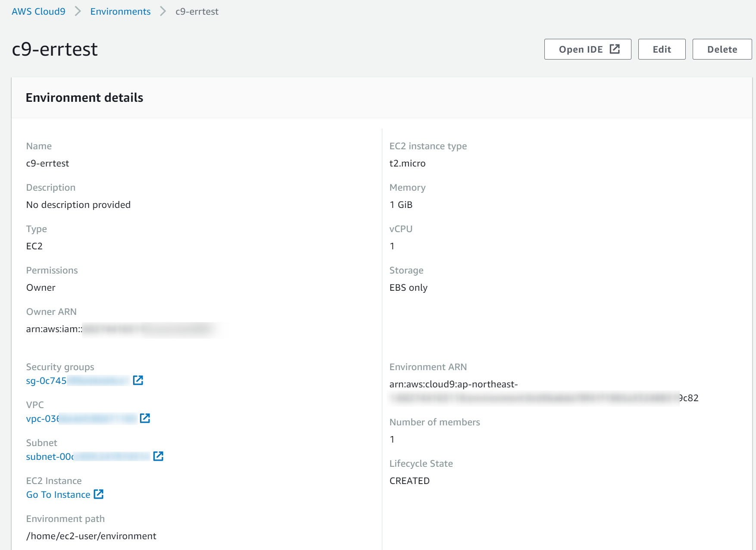Image resolution: width=756 pixels, height=550 pixels.
Task: Click the Open IDE button
Action: tap(587, 49)
